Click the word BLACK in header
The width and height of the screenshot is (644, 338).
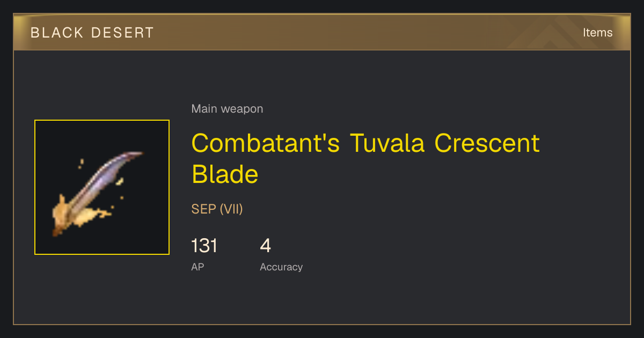[57, 33]
